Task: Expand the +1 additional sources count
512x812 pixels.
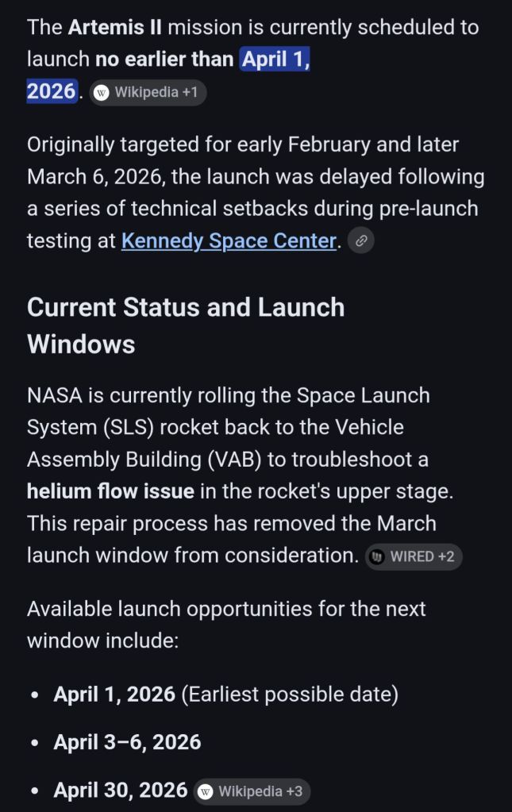Action: (x=189, y=92)
